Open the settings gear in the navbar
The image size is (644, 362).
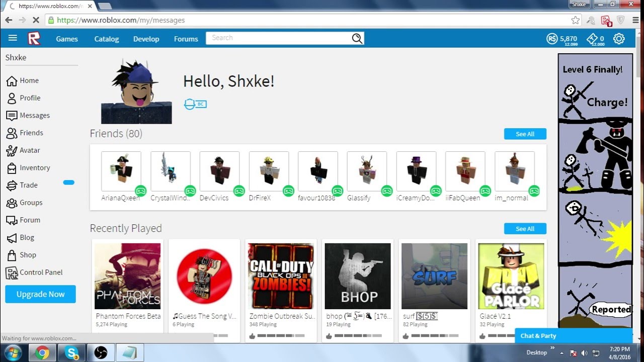point(619,38)
